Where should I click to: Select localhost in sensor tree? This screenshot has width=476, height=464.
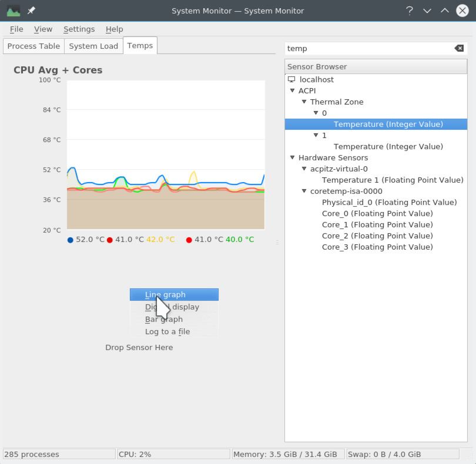pyautogui.click(x=316, y=79)
